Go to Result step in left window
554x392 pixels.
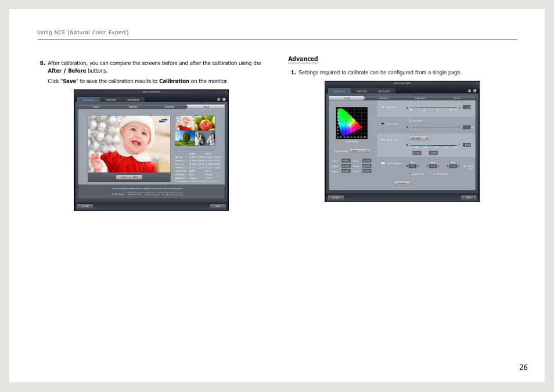[206, 107]
